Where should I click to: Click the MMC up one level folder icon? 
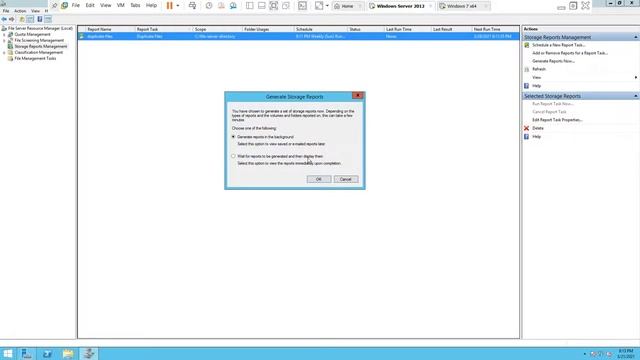pyautogui.click(x=22, y=19)
